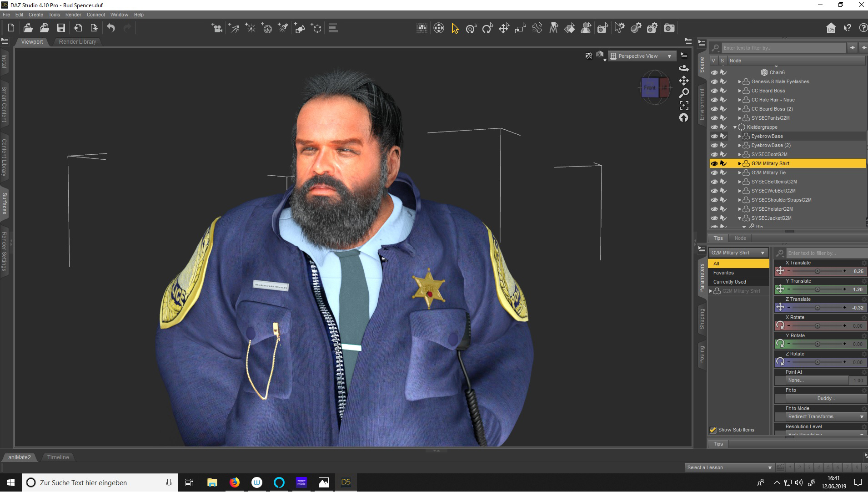Select the Scale tool
The height and width of the screenshot is (492, 868).
[x=520, y=28]
